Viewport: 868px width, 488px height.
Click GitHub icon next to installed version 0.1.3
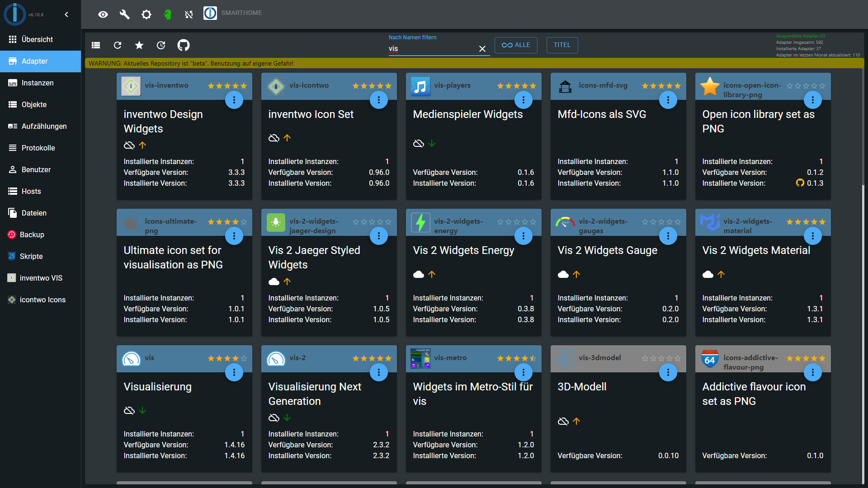click(x=800, y=183)
